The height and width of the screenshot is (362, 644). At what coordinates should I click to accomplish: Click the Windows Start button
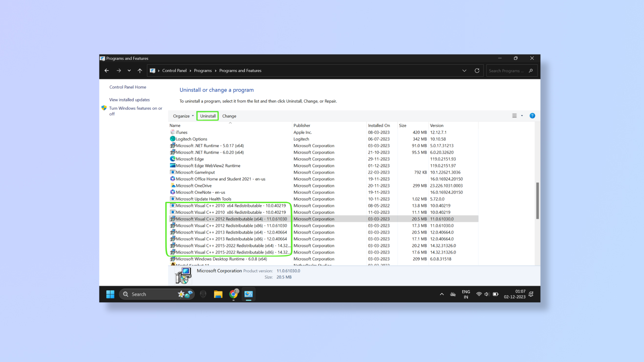click(110, 294)
